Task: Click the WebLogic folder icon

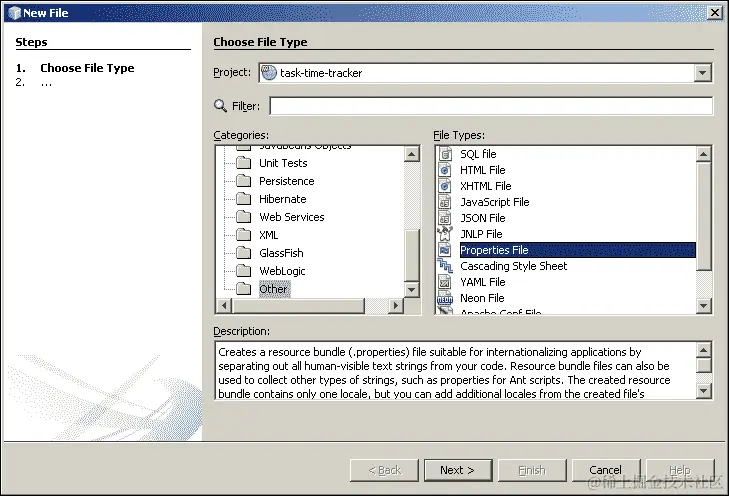Action: coord(243,271)
